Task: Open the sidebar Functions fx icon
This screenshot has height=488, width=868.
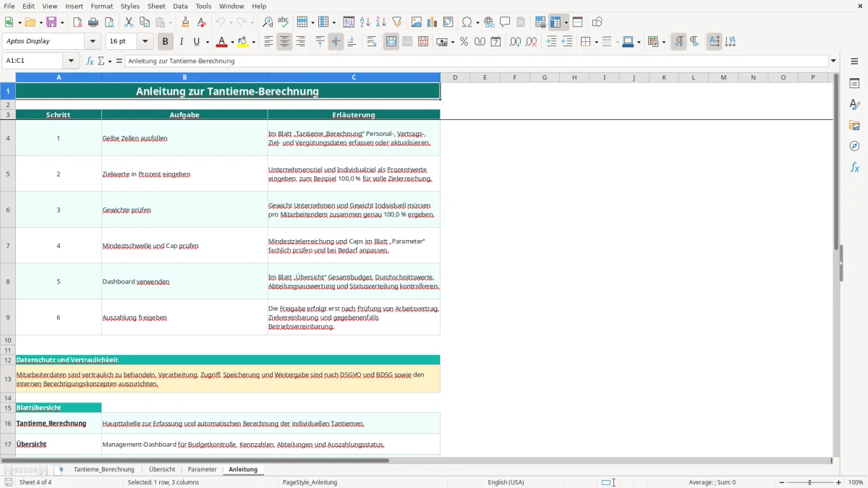Action: click(854, 167)
